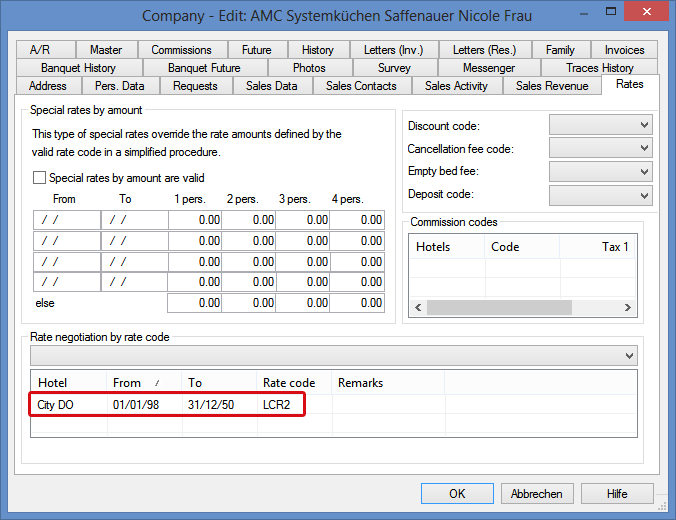Expand the Rate negotiation by rate code dropdown
The image size is (676, 520).
[334, 356]
